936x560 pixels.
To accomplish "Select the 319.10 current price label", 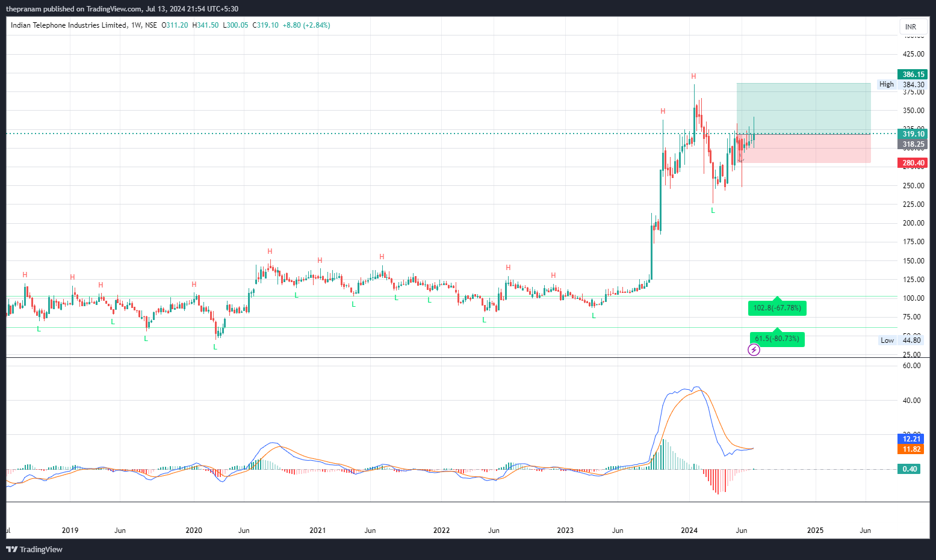I will click(x=913, y=134).
